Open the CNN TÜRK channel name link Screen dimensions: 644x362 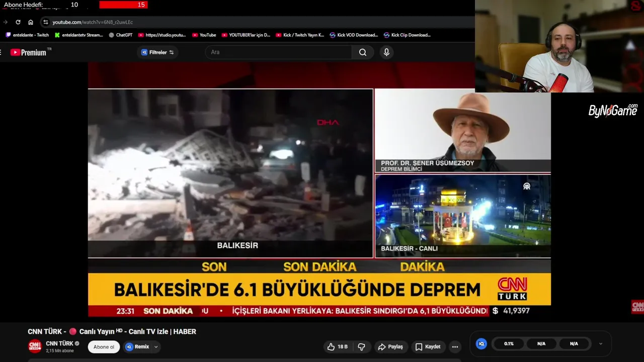[59, 343]
